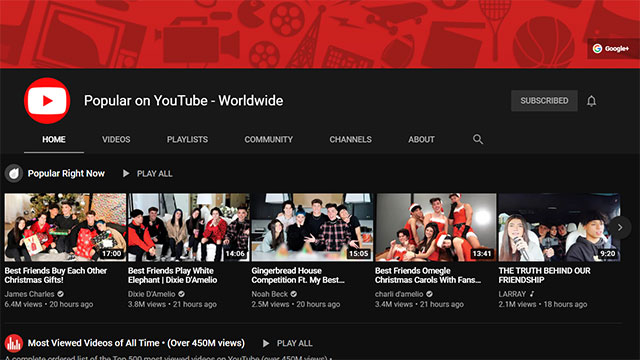Open the ABOUT tab
Viewport: 640px width, 360px height.
421,140
